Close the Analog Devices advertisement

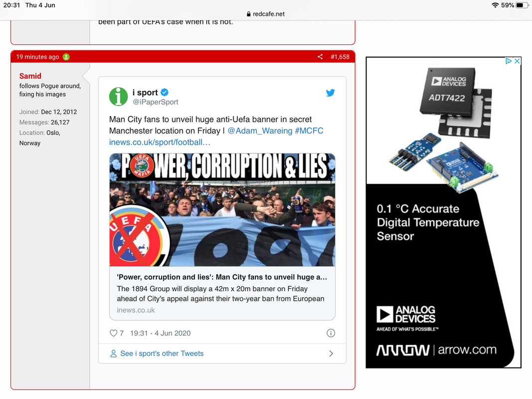[x=517, y=61]
